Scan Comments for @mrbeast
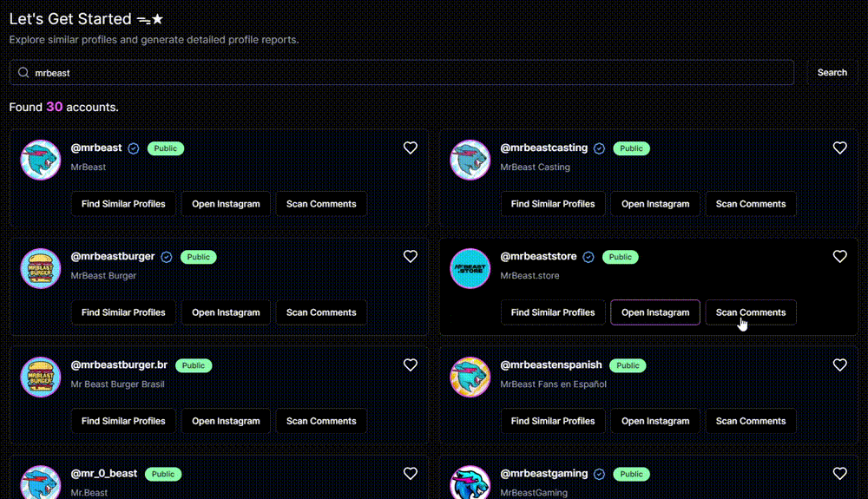868x499 pixels. pyautogui.click(x=321, y=204)
